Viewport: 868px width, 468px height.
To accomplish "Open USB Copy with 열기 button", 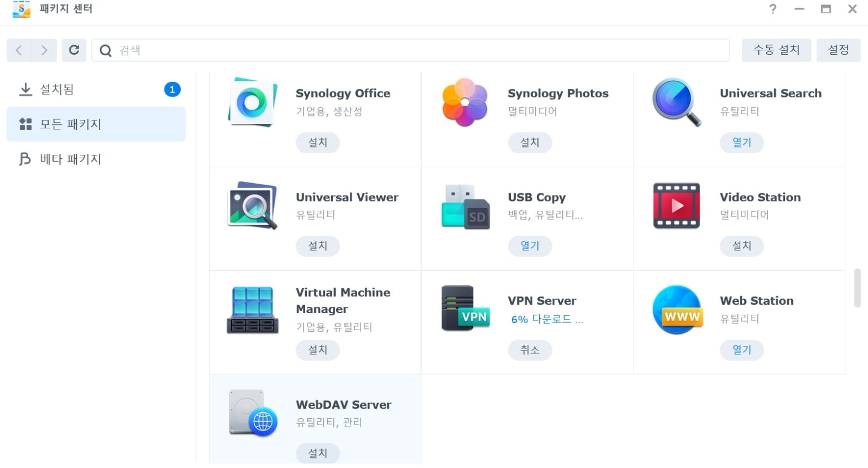I will [530, 246].
